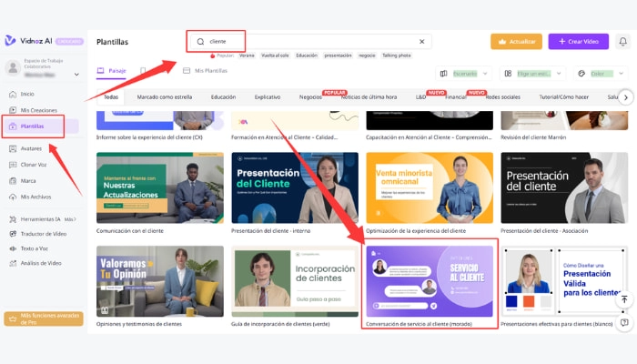Click Revisión del cliente Marrón title
637x364 pixels.
533,137
